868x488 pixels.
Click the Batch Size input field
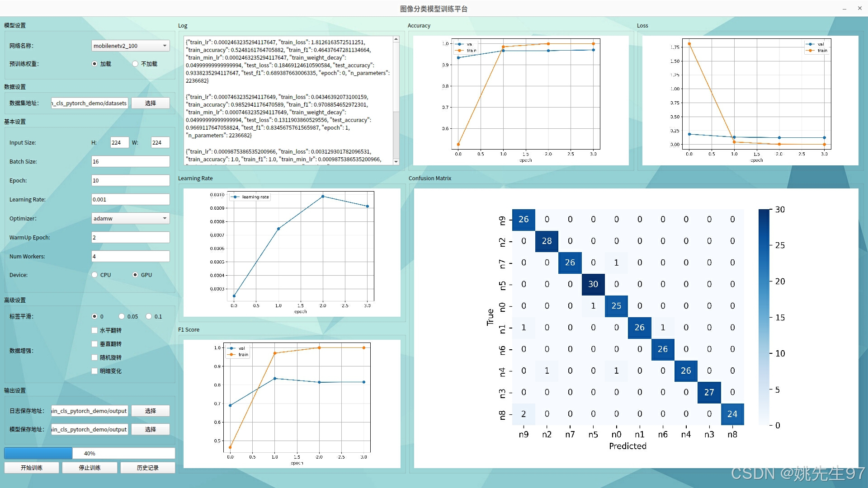[x=130, y=161]
